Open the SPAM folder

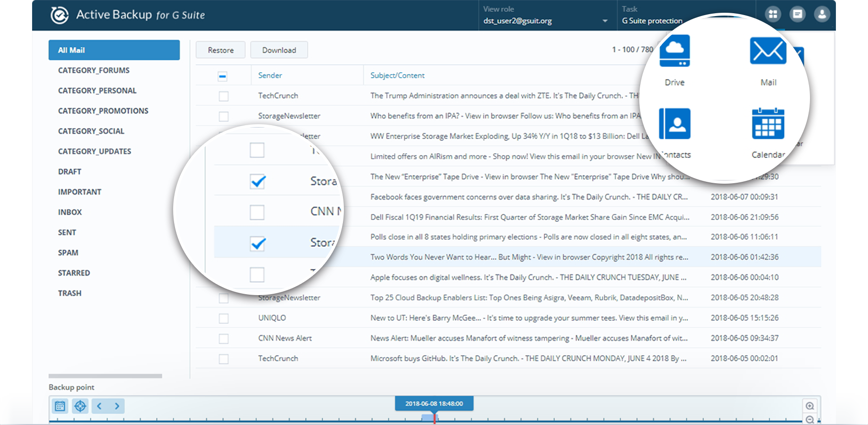(x=68, y=253)
